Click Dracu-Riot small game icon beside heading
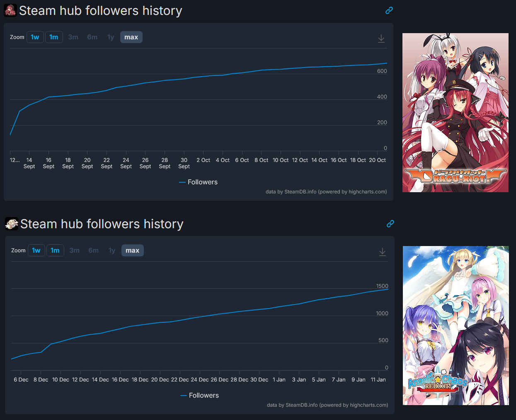This screenshot has width=516, height=420. [x=10, y=10]
